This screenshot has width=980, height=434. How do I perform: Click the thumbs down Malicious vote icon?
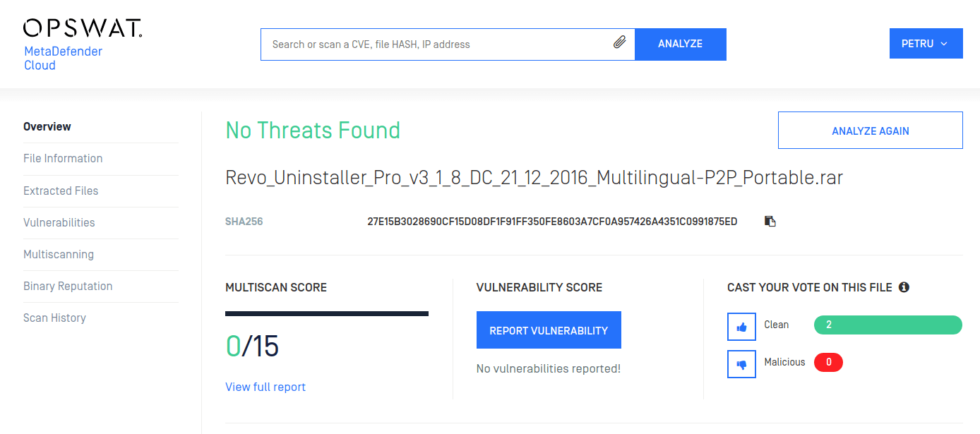click(x=741, y=364)
